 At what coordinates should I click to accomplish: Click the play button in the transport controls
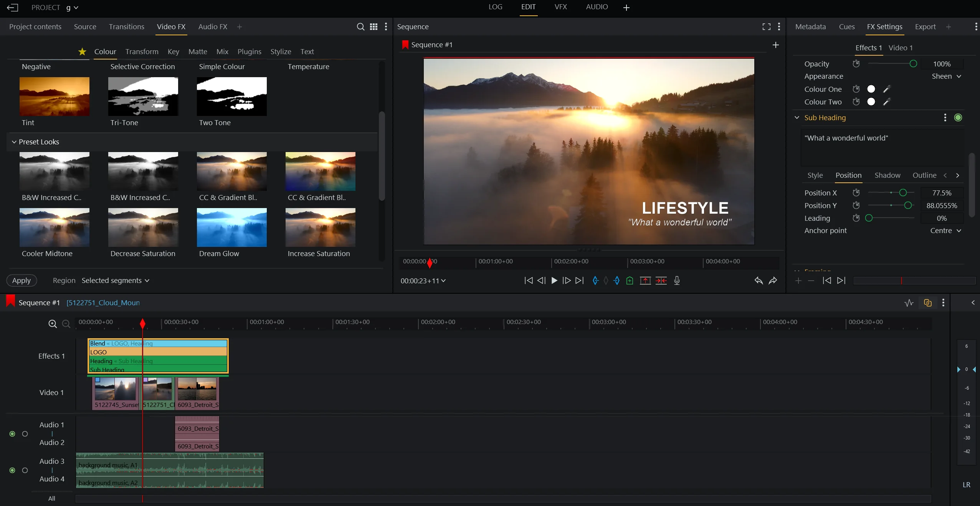pos(554,281)
